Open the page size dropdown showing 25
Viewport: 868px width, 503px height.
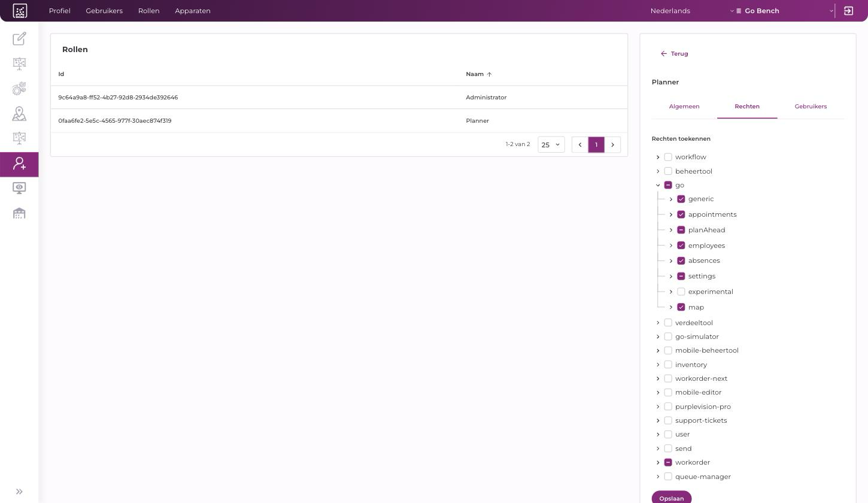pos(551,145)
